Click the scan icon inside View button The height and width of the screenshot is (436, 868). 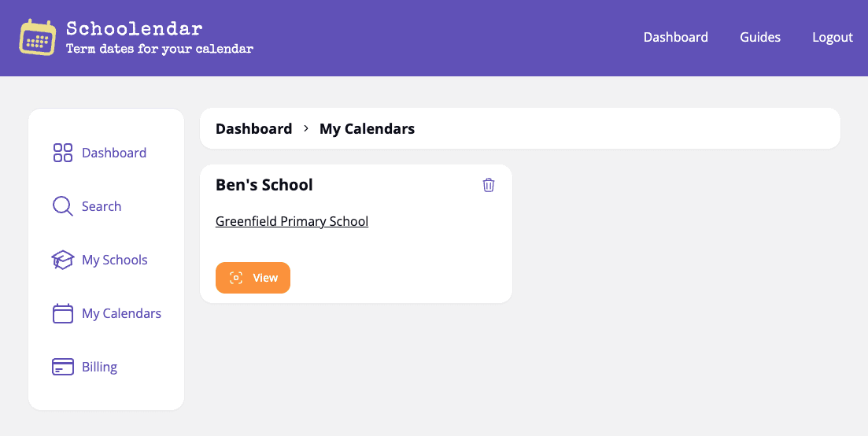point(235,278)
